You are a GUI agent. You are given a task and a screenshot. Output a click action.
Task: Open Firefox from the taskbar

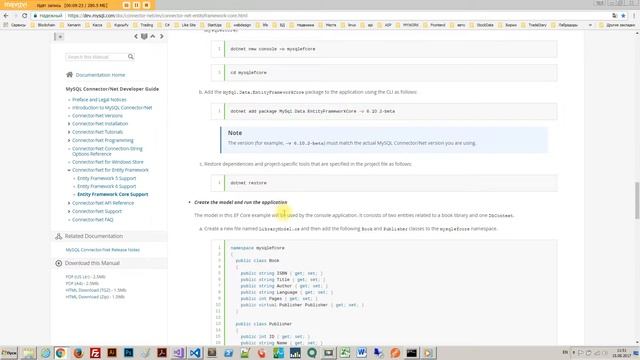pyautogui.click(x=78, y=353)
